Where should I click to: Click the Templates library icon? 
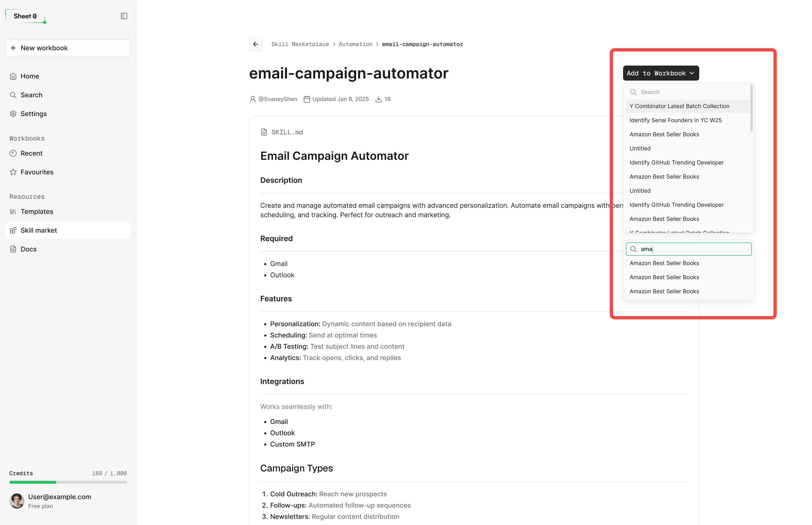click(13, 211)
